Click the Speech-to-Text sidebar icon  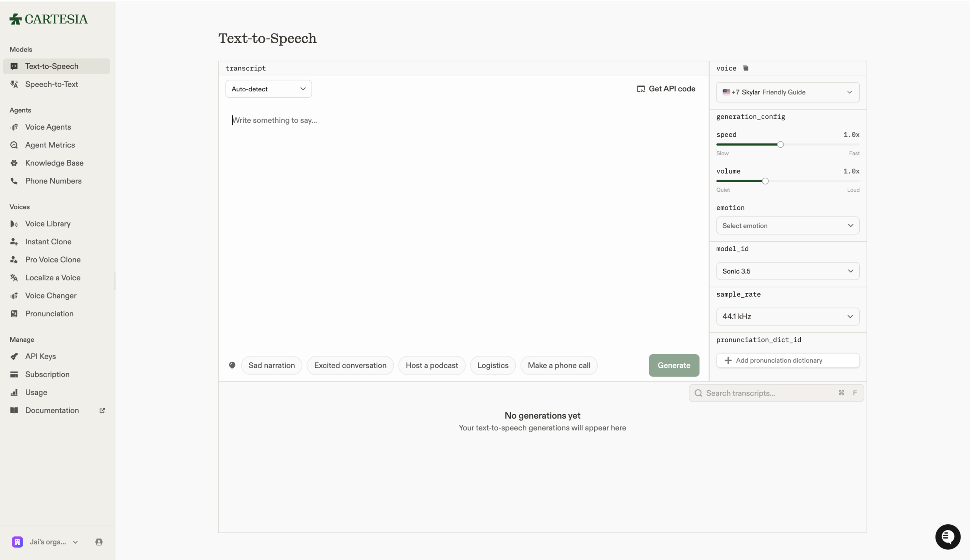[x=14, y=84]
